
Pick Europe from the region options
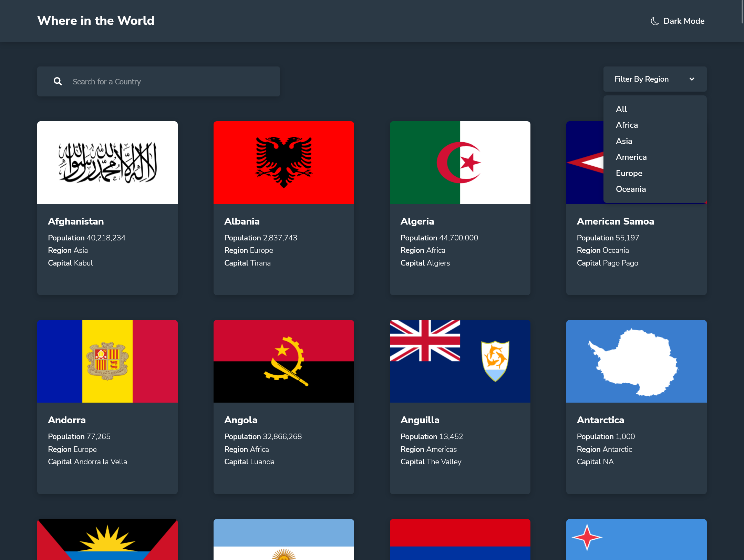coord(629,173)
